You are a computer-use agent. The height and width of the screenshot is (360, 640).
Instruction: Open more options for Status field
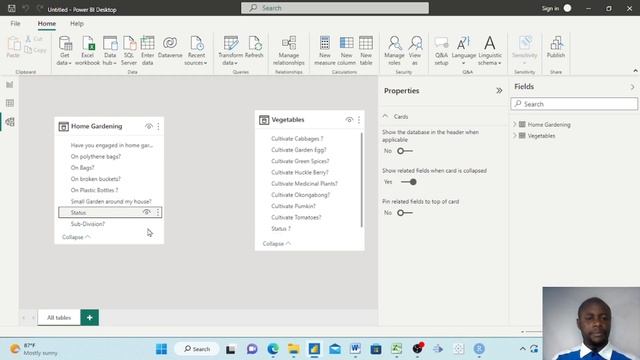(x=158, y=212)
